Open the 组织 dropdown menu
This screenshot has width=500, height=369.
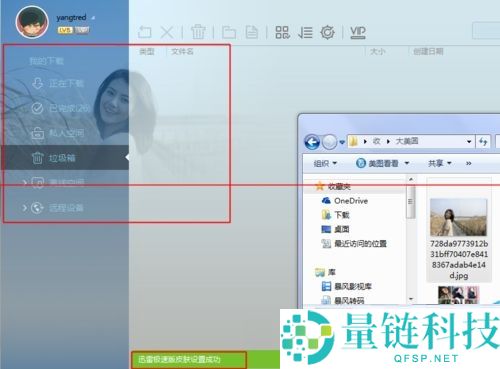(x=325, y=163)
